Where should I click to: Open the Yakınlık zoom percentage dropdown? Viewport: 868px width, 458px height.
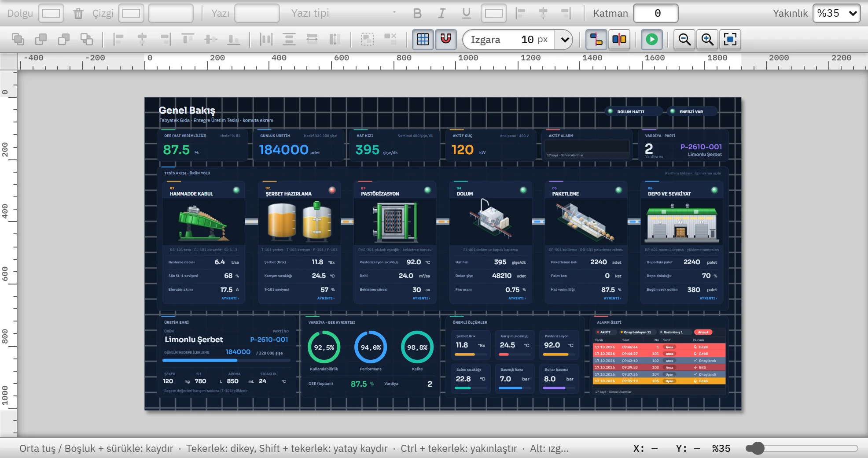[x=836, y=14]
